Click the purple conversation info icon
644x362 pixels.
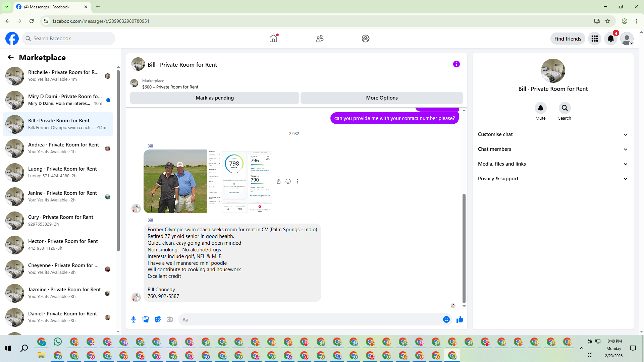(x=456, y=64)
